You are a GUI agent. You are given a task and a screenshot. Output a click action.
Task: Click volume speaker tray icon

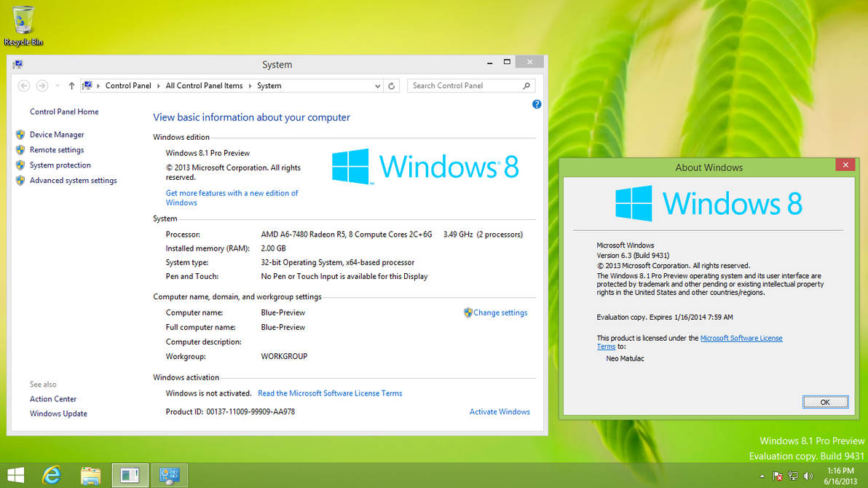coord(808,476)
